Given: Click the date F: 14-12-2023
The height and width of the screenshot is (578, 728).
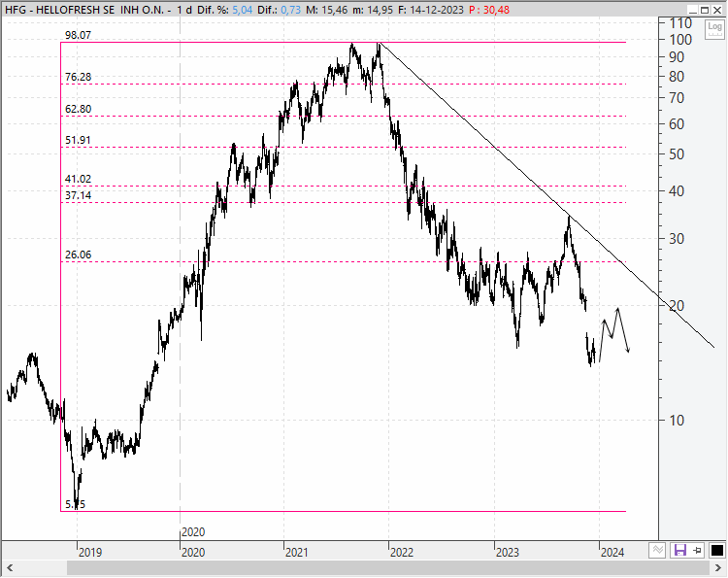Looking at the screenshot, I should coord(431,10).
